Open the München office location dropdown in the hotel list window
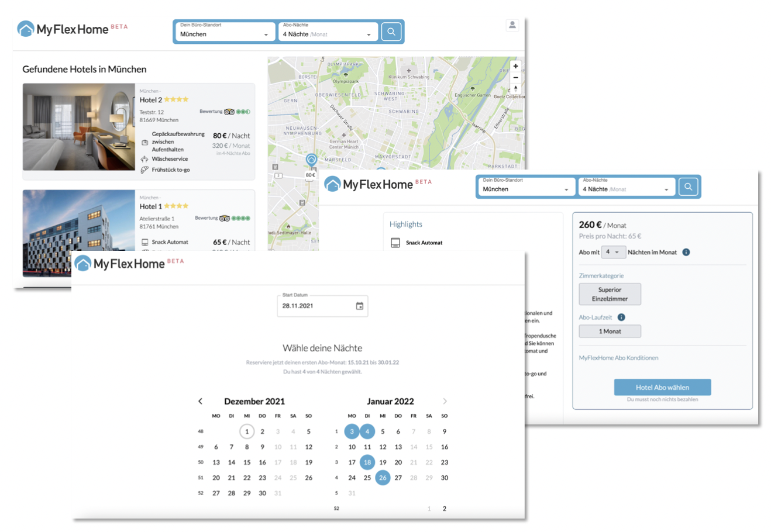This screenshot has width=771, height=532. pos(225,32)
